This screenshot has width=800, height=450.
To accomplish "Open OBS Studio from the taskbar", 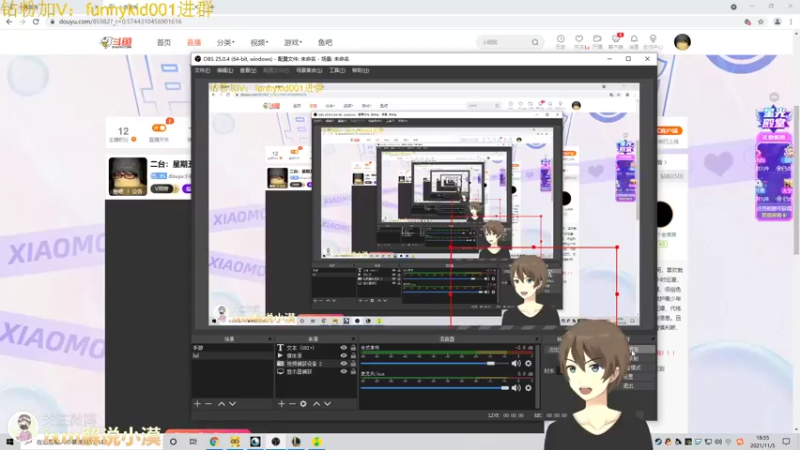I will [276, 442].
